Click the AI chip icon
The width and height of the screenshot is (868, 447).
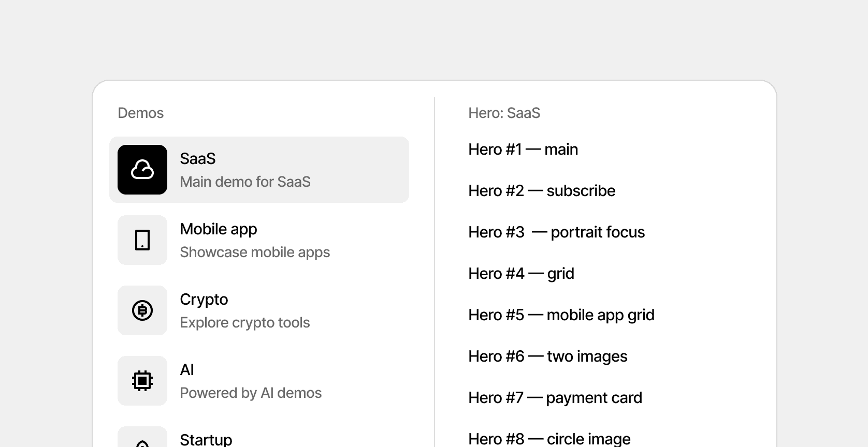tap(142, 381)
